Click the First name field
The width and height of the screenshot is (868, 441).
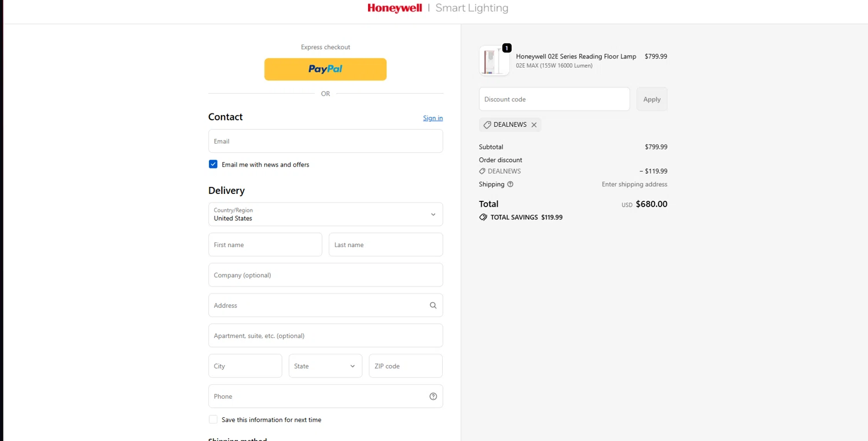pos(265,245)
